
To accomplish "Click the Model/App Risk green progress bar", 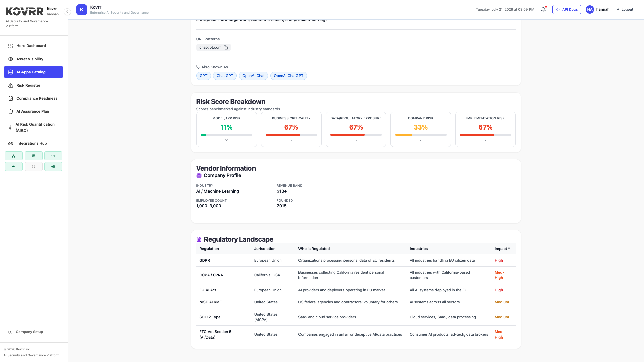I will point(227,135).
